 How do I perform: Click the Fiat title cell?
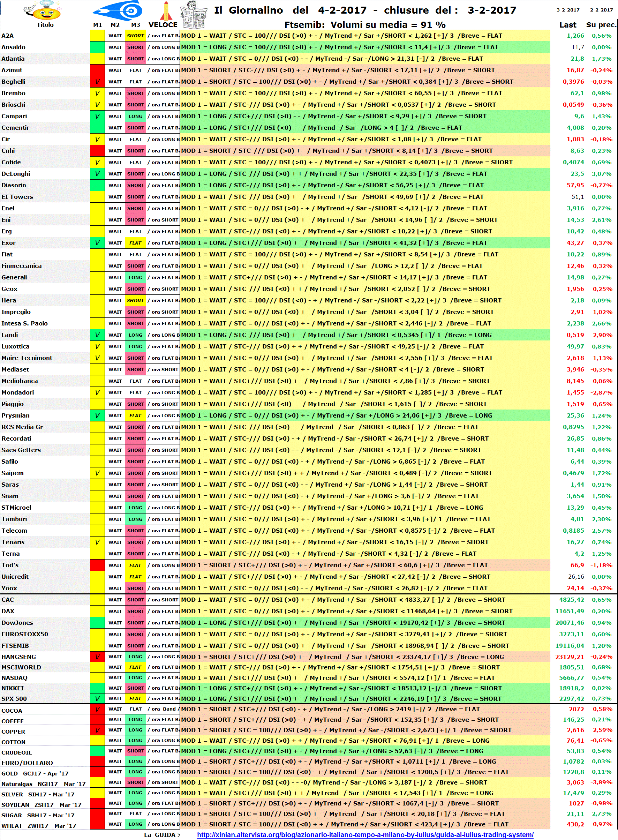[45, 254]
